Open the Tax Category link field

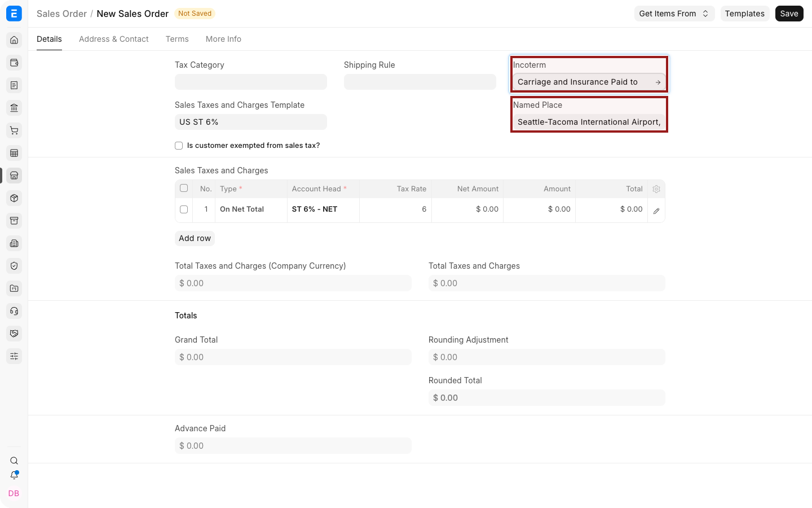click(251, 82)
